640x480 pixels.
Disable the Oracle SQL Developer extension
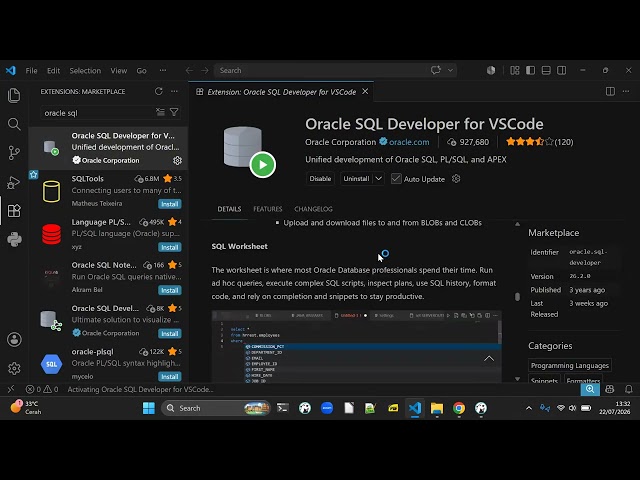pyautogui.click(x=320, y=178)
